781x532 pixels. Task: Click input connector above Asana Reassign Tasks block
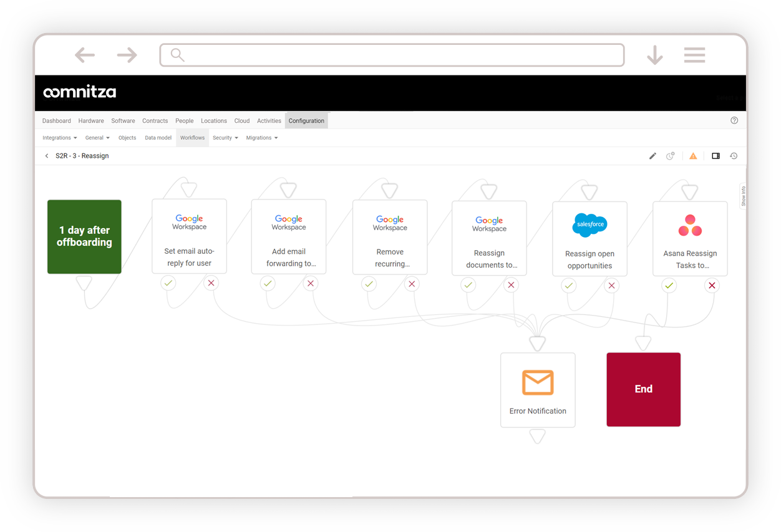tap(690, 191)
